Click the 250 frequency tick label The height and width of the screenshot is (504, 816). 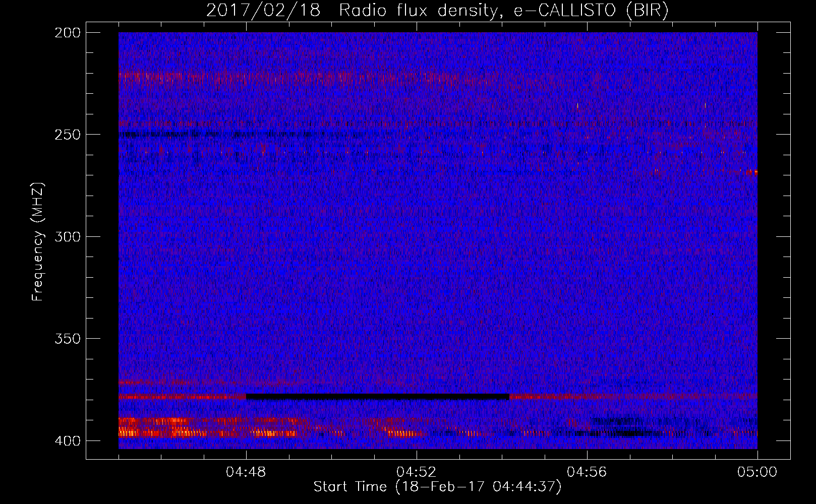(x=67, y=135)
